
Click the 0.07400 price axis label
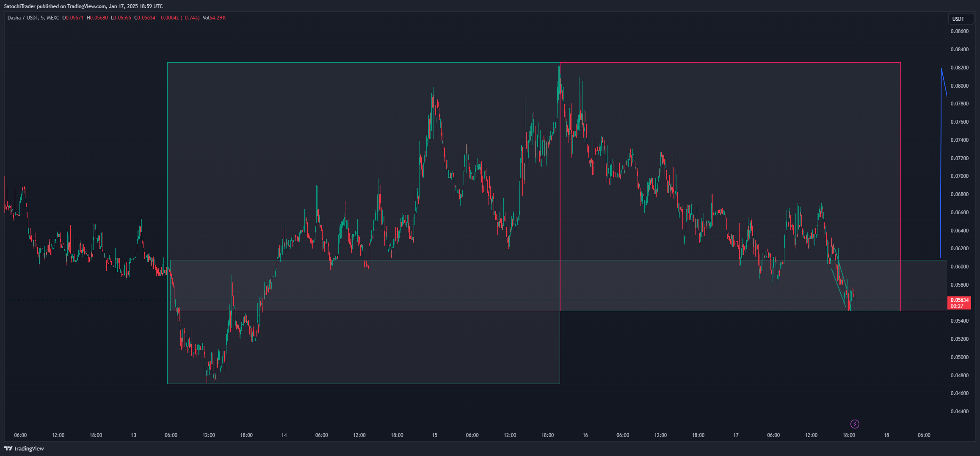coord(959,140)
